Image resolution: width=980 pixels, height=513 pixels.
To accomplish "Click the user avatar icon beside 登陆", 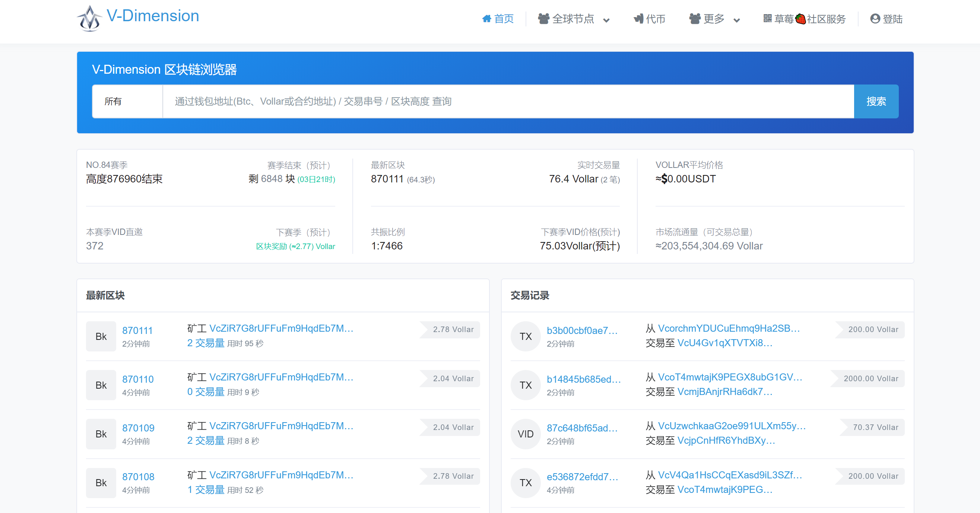I will (875, 19).
